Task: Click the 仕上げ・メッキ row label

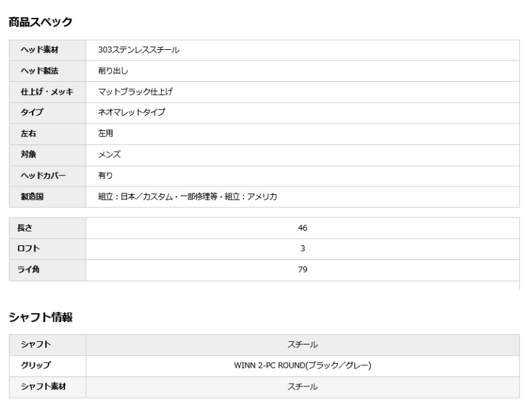Action: (x=47, y=92)
